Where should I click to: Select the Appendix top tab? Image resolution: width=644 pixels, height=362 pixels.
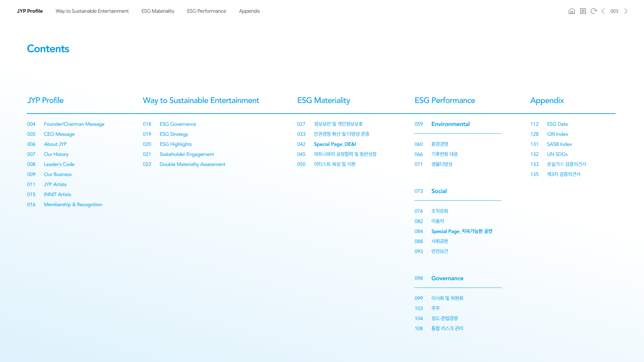pos(250,11)
